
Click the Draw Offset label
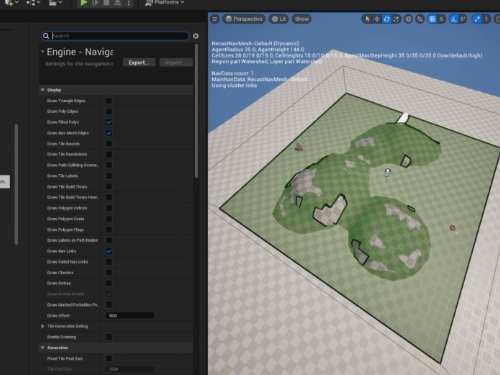click(58, 315)
